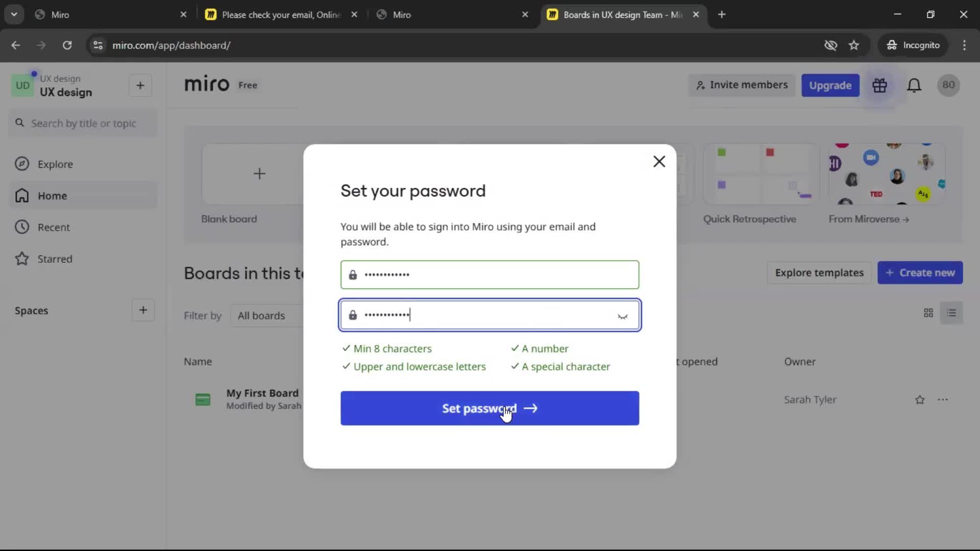The image size is (980, 551).
Task: Go forward in browser history
Action: (41, 45)
